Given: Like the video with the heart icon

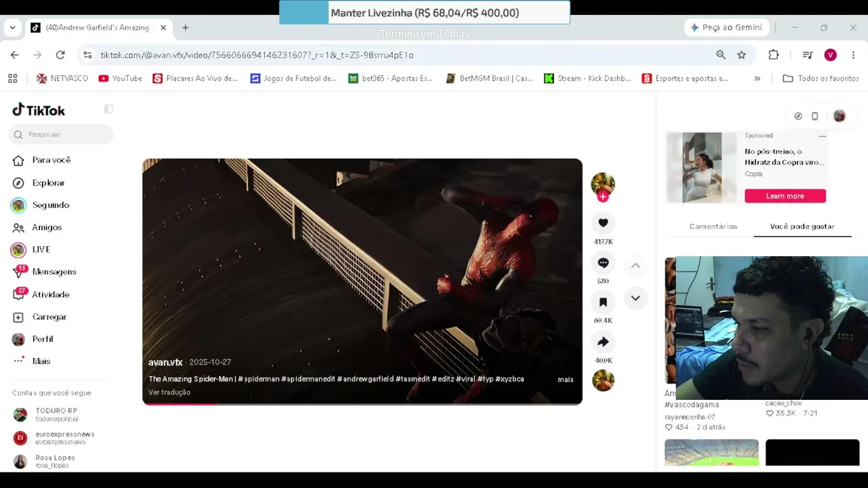Looking at the screenshot, I should point(603,223).
